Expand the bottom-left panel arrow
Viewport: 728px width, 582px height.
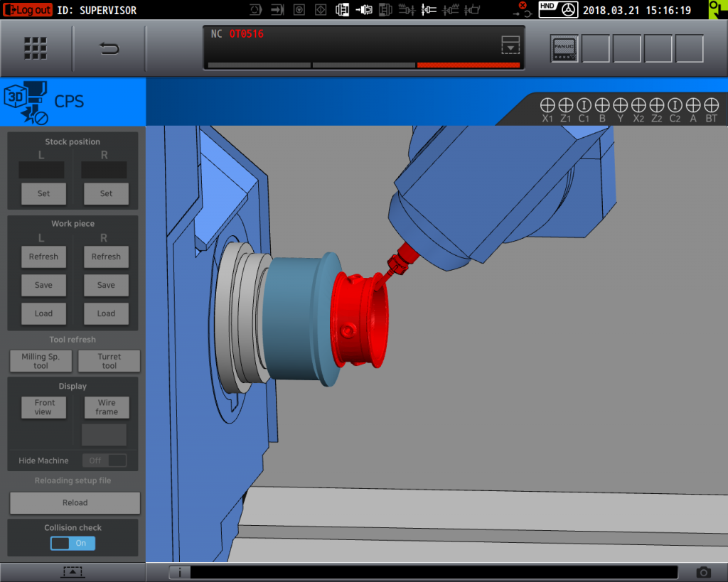pos(74,572)
